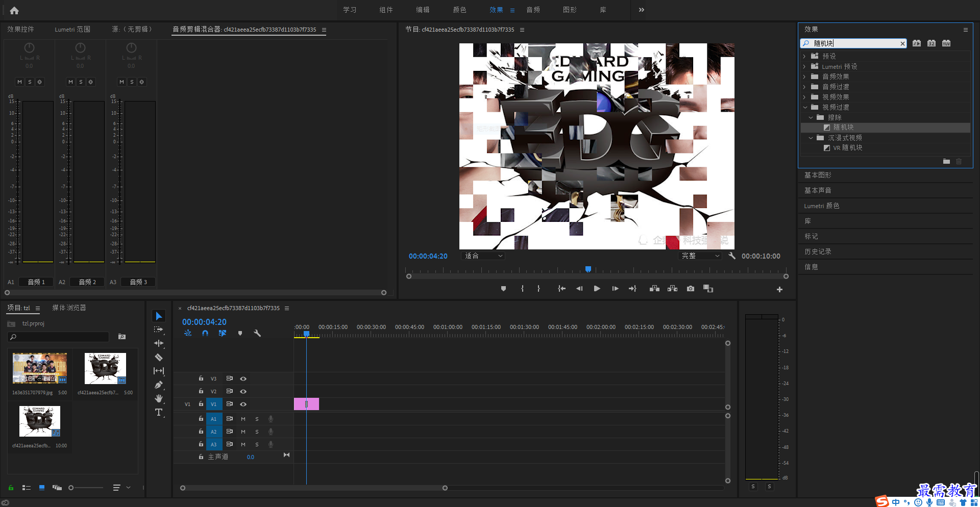This screenshot has height=507, width=980.
Task: Toggle linked selection in timeline
Action: coord(223,333)
